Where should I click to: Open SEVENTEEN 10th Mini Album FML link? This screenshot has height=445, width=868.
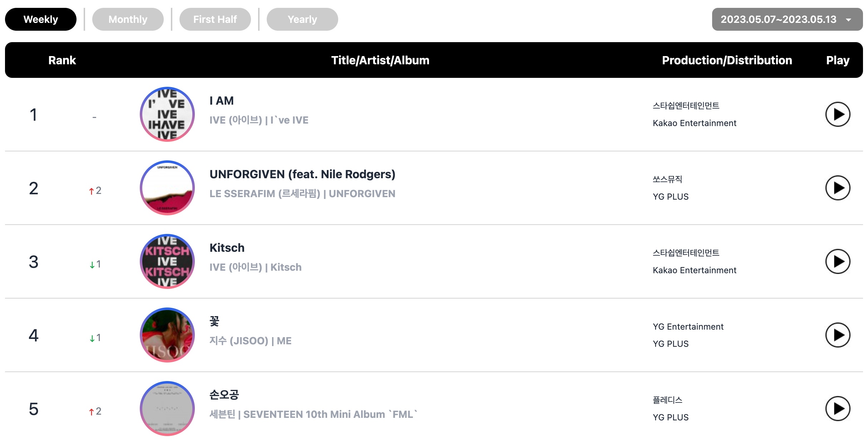tap(330, 414)
